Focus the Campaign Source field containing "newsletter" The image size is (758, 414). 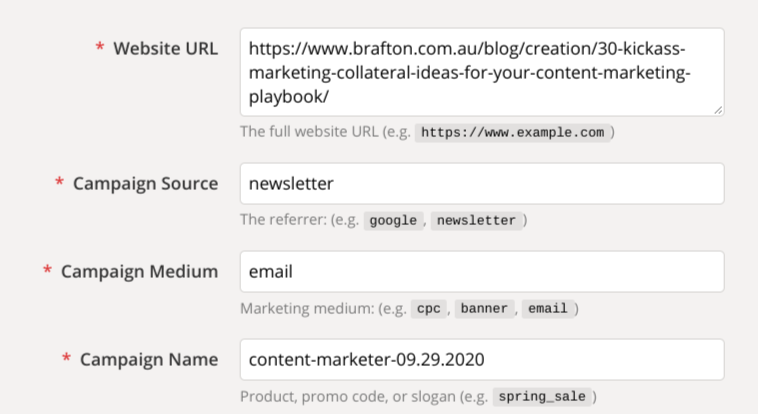pos(481,184)
